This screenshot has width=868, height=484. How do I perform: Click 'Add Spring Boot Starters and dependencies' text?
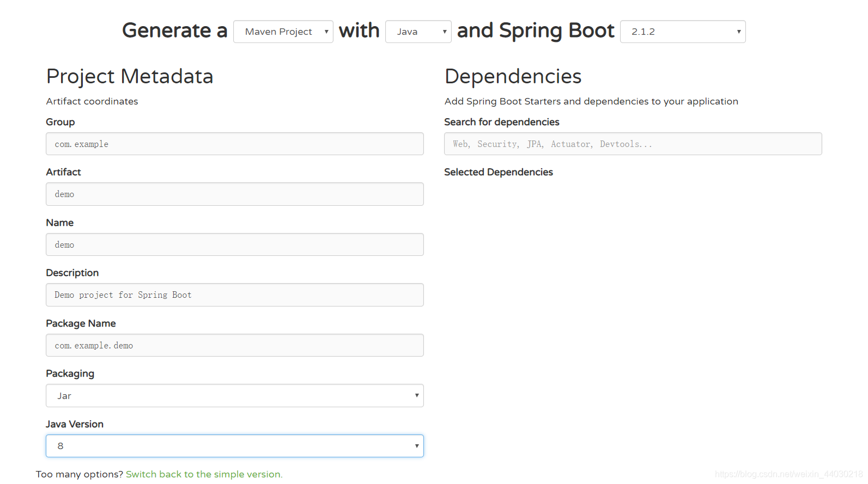click(x=591, y=101)
